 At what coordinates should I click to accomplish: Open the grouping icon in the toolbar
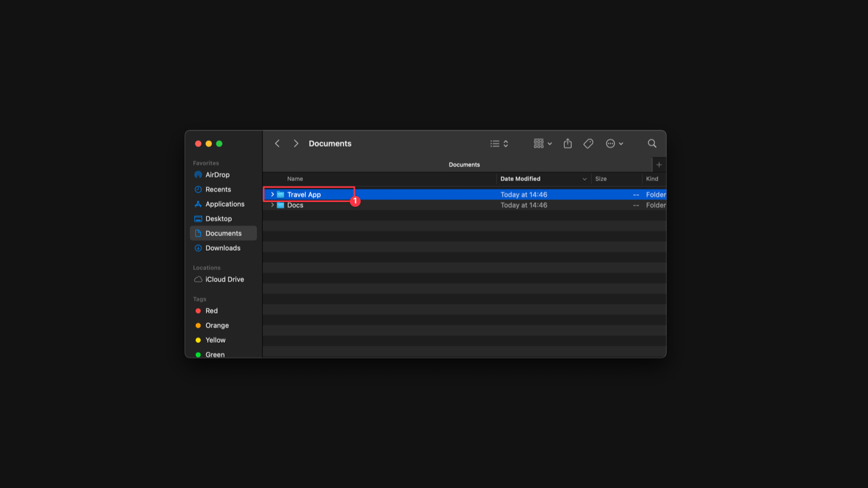[x=538, y=143]
